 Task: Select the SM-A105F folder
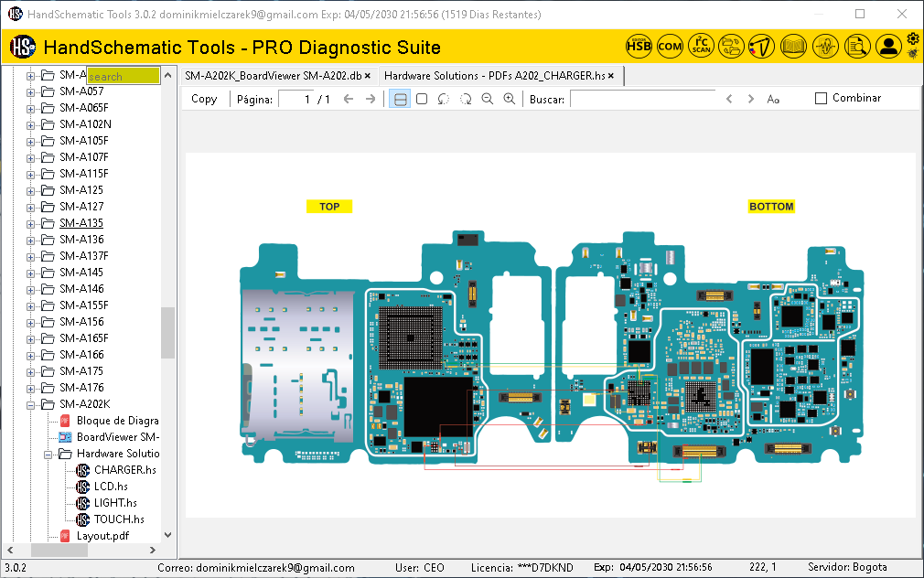click(83, 140)
